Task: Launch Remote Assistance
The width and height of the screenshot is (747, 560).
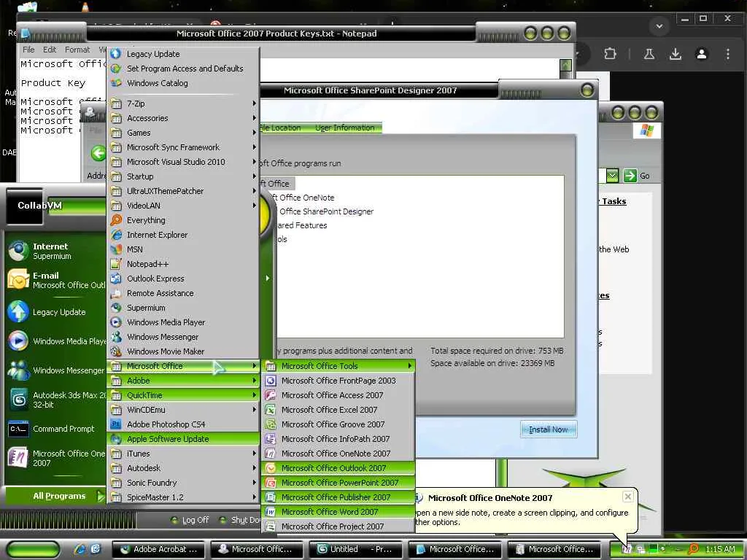Action: pyautogui.click(x=183, y=293)
